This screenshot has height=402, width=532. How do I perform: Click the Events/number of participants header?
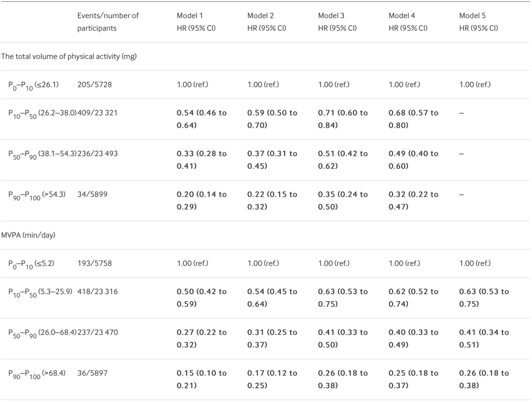coord(108,22)
